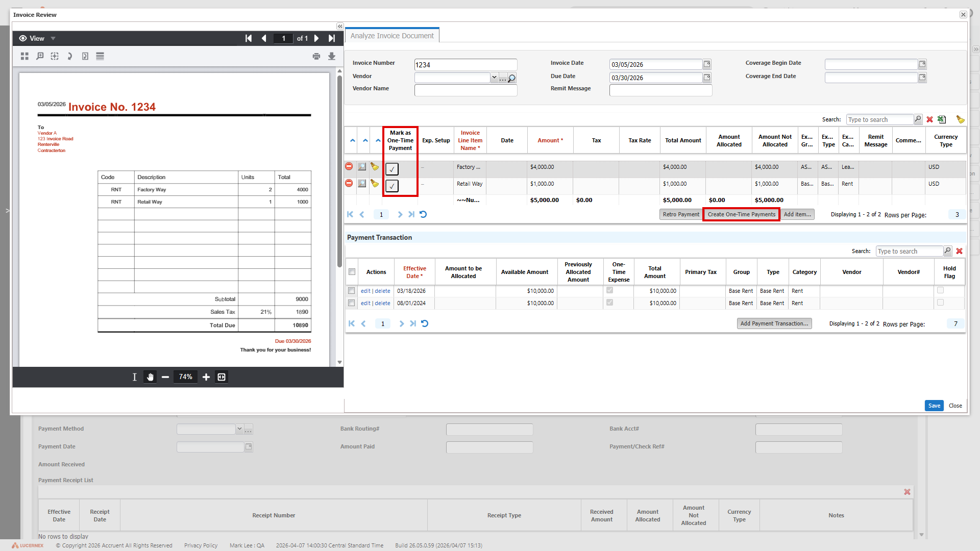Click delete link for 08/01/2024 transaction
The width and height of the screenshot is (980, 551).
(x=382, y=303)
